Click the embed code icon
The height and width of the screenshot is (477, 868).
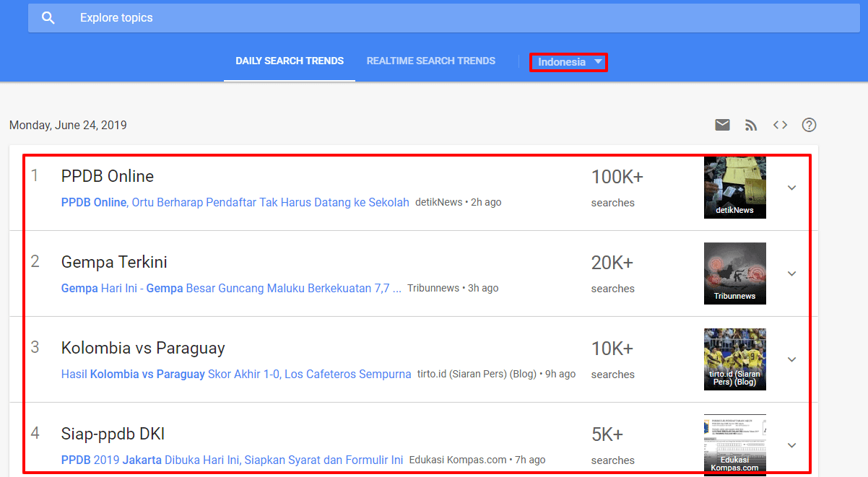[780, 125]
